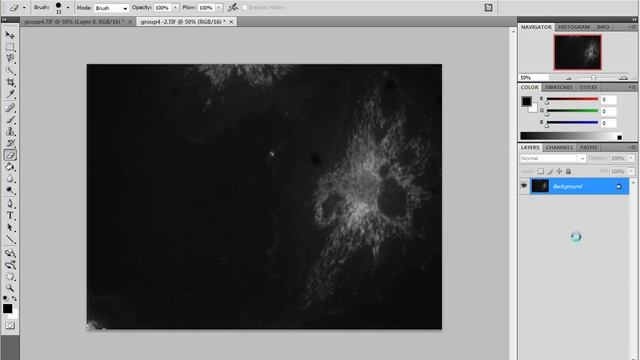Open the panel toggle icon in options bar
Viewport: 640px width, 360px height.
pyautogui.click(x=488, y=7)
